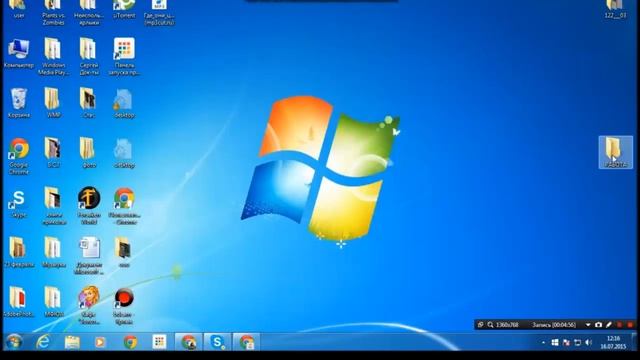Launch Internet Explorer from the taskbar

click(43, 342)
